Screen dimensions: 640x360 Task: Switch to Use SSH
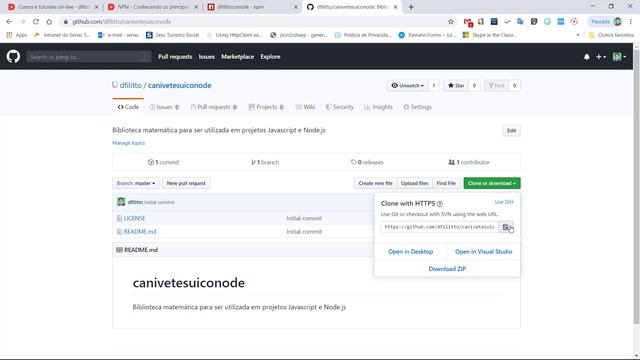coord(504,202)
